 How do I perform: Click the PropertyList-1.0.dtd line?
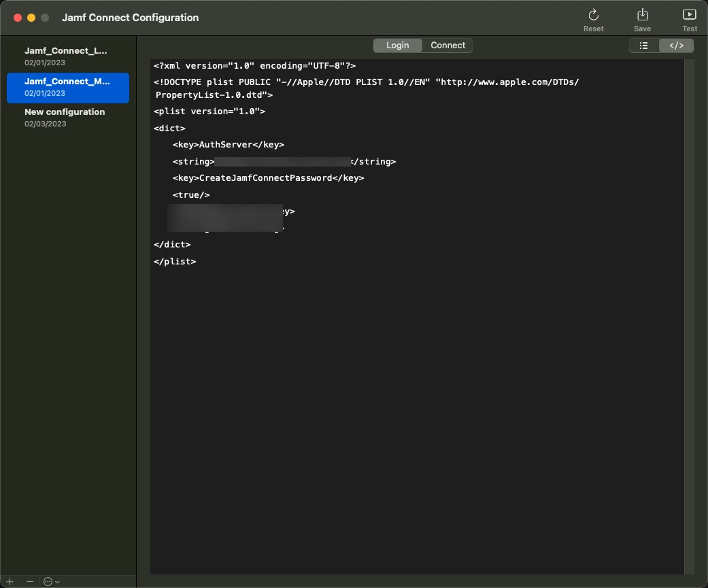pyautogui.click(x=214, y=95)
